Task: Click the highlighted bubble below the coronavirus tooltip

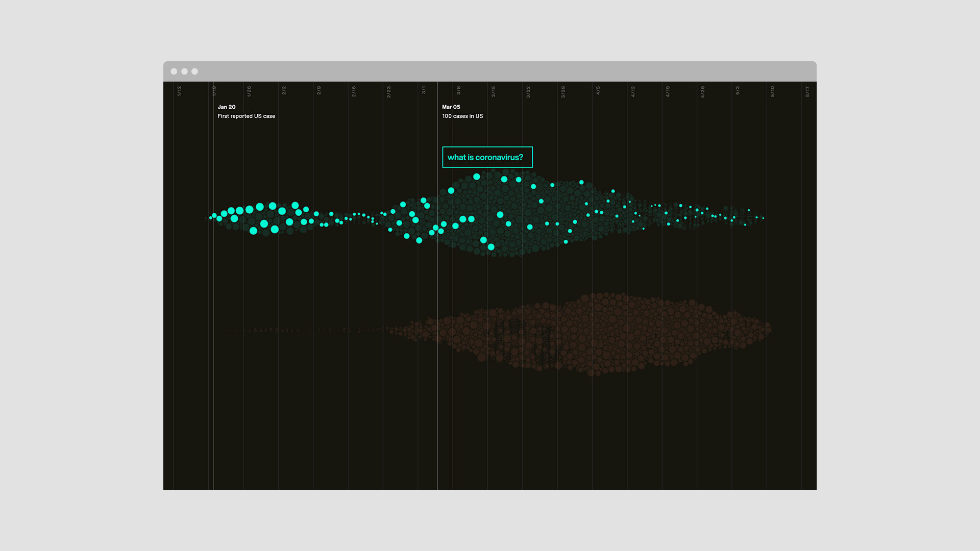Action: point(476,177)
